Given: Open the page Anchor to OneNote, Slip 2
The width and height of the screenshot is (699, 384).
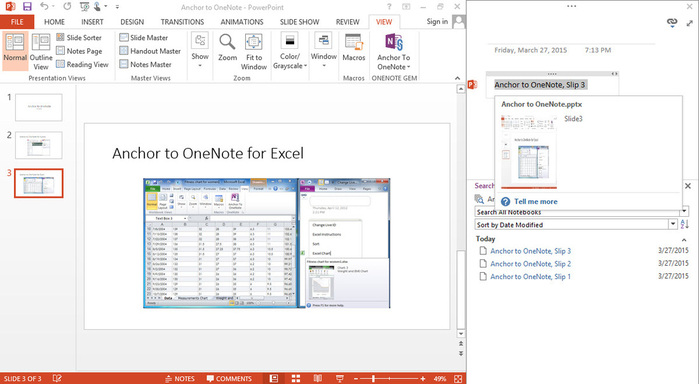Looking at the screenshot, I should coord(530,264).
